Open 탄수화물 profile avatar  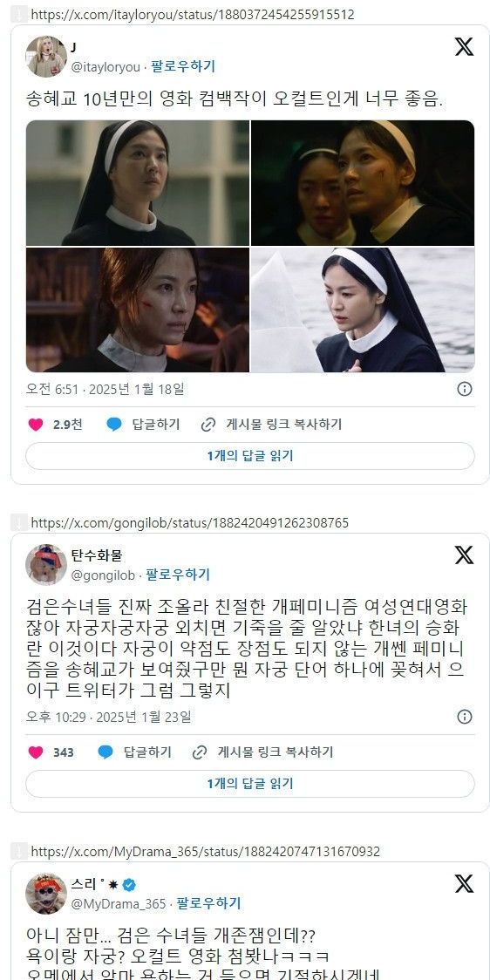coord(46,564)
